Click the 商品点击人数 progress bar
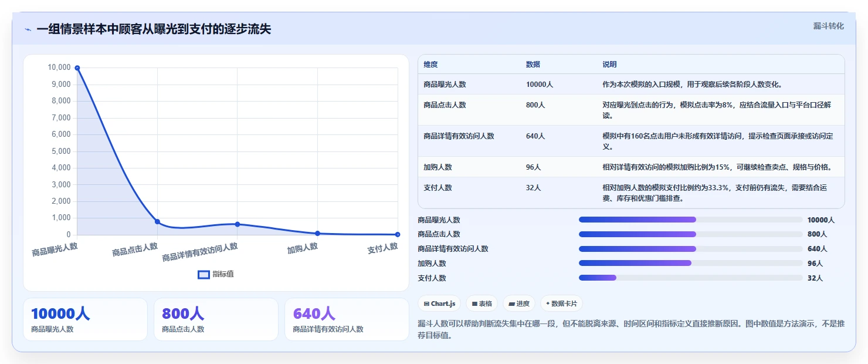Viewport: 868px width, 364px height. [690, 234]
